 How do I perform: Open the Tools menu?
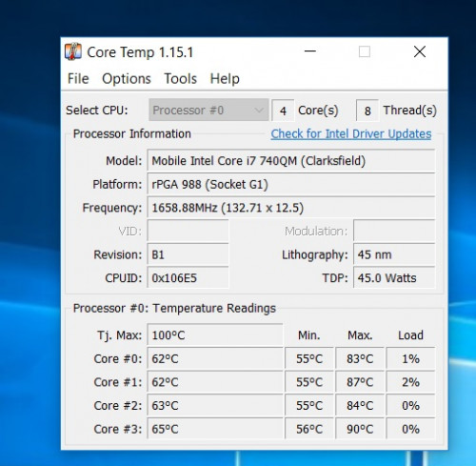pos(180,78)
